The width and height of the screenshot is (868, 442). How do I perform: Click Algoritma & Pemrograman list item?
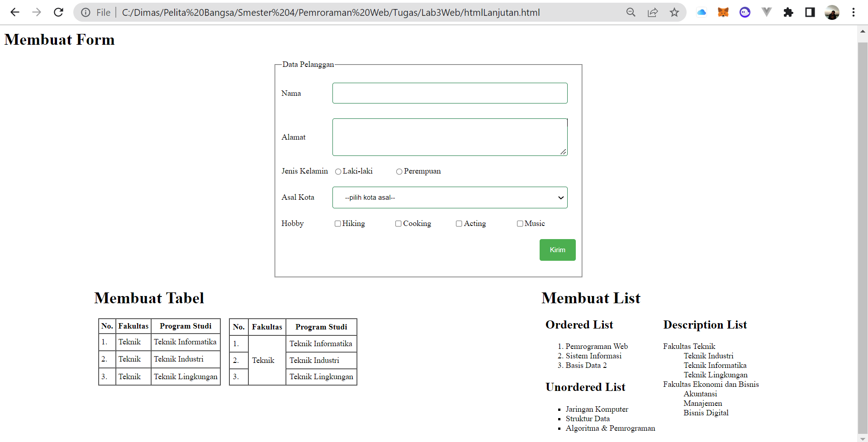point(610,428)
